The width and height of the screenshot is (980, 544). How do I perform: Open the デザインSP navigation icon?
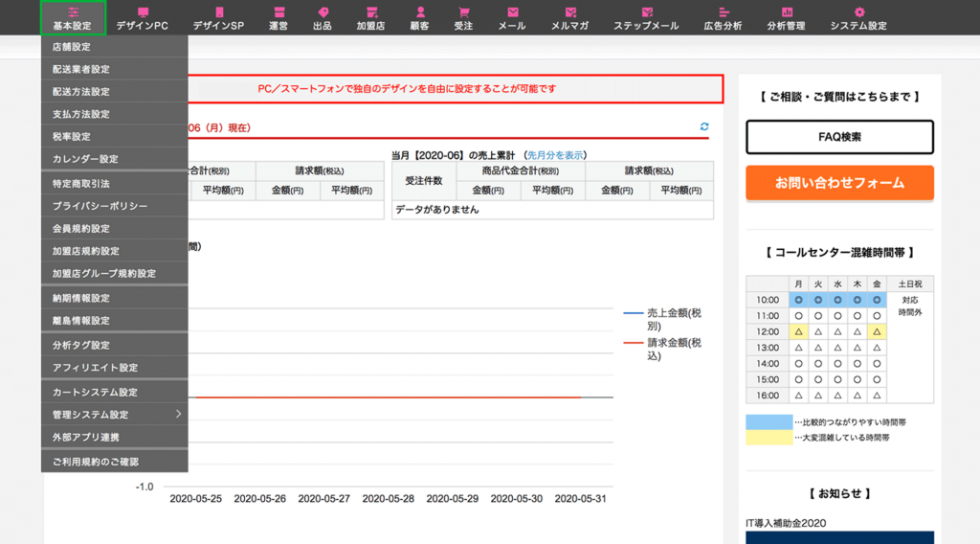(218, 12)
